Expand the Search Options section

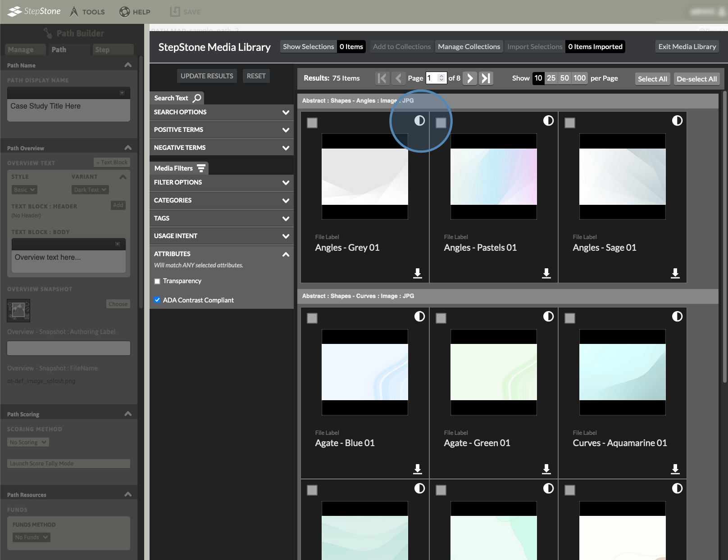(x=222, y=112)
